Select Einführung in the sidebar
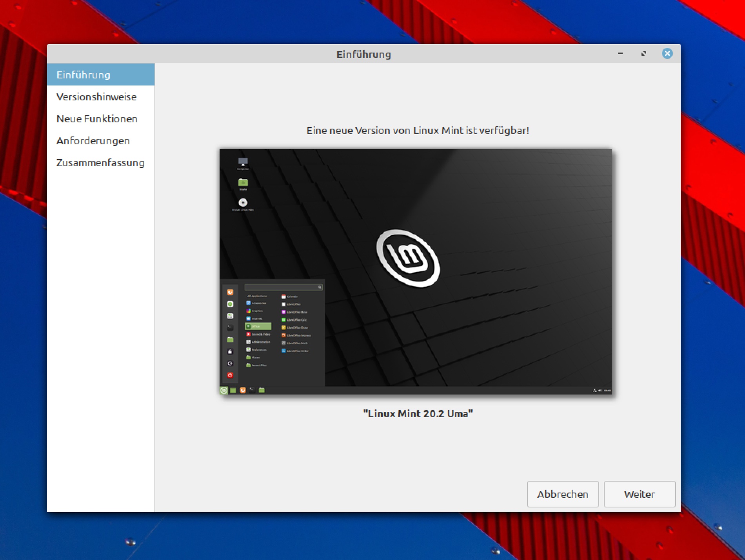Image resolution: width=745 pixels, height=560 pixels. pyautogui.click(x=101, y=75)
